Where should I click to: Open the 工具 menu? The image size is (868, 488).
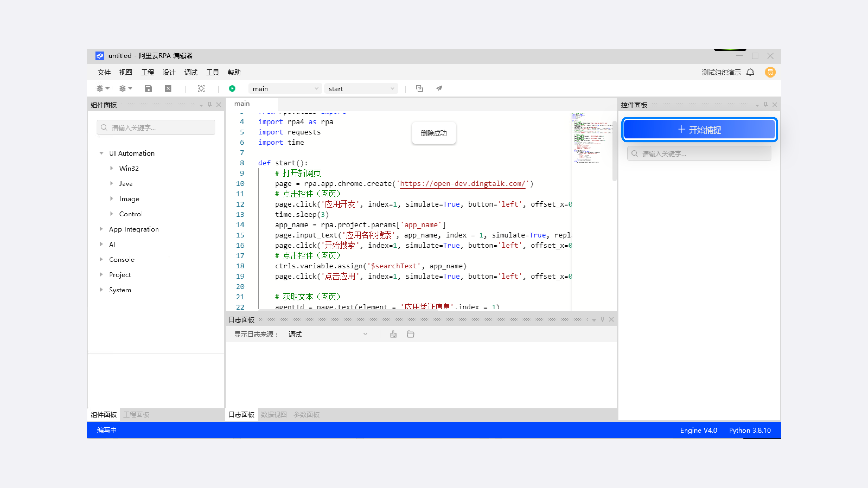click(x=213, y=72)
